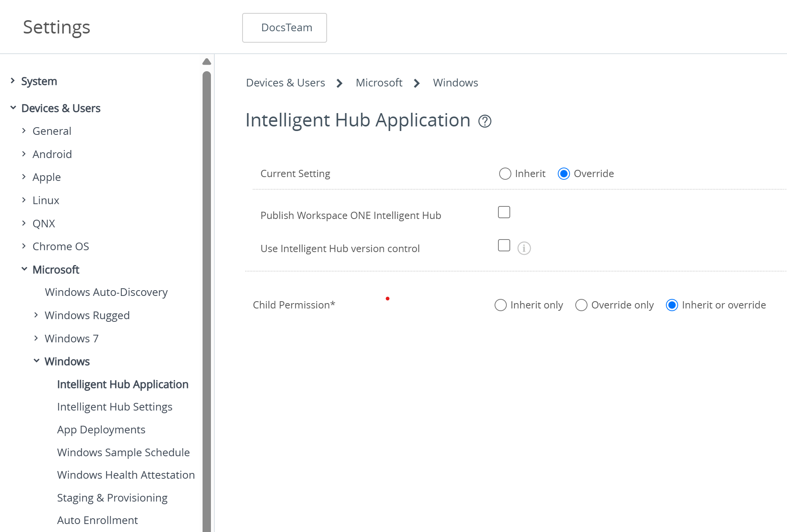Choose Inherit or override child permission

tap(672, 305)
